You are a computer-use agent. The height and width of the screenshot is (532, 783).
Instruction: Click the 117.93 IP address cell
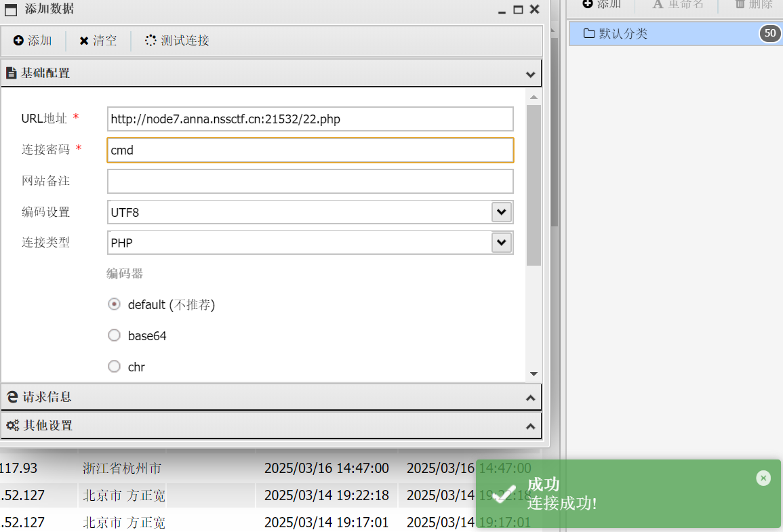(18, 468)
